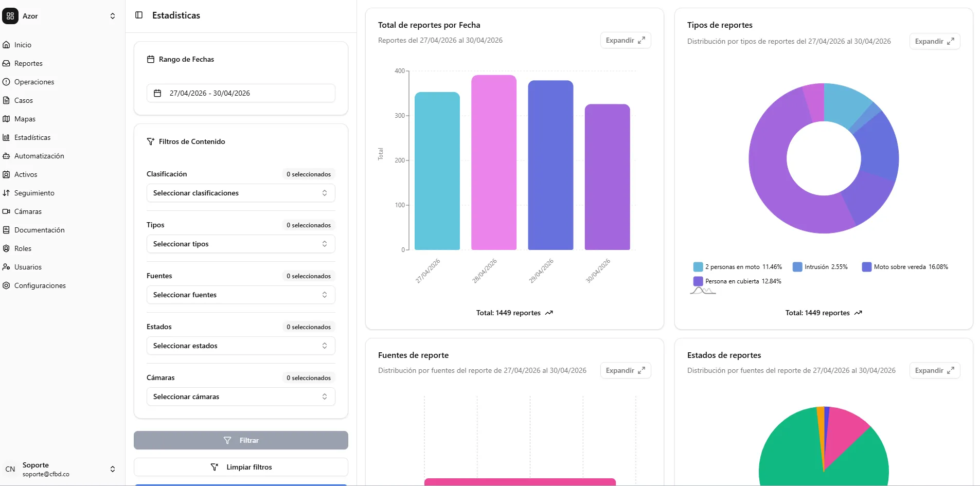980x486 pixels.
Task: Click Limpiar filtros button
Action: pos(241,467)
